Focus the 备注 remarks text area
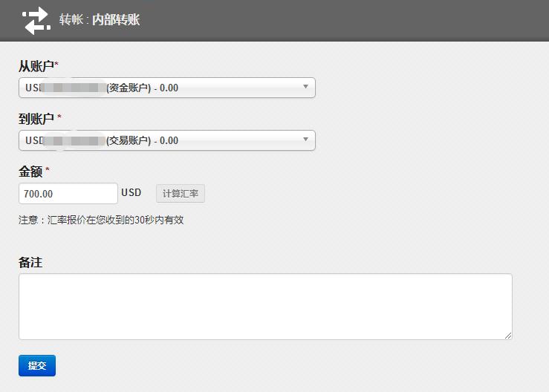Screen dimensions: 549x392 point(264,306)
